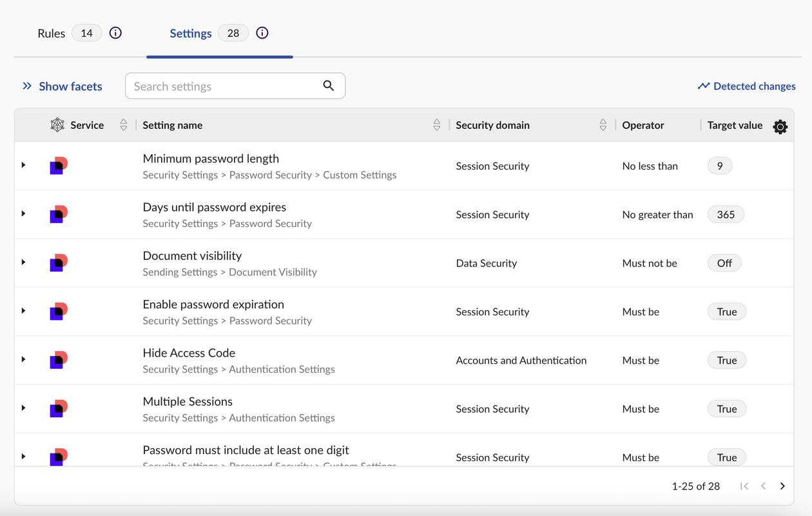Expand the Multiple Sessions row
This screenshot has height=516, width=812.
pyautogui.click(x=24, y=408)
